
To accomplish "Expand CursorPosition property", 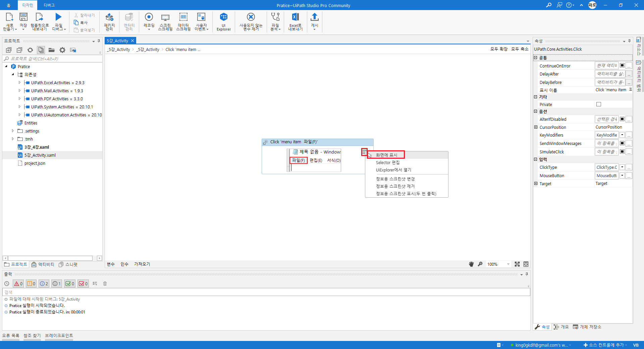I will point(536,127).
